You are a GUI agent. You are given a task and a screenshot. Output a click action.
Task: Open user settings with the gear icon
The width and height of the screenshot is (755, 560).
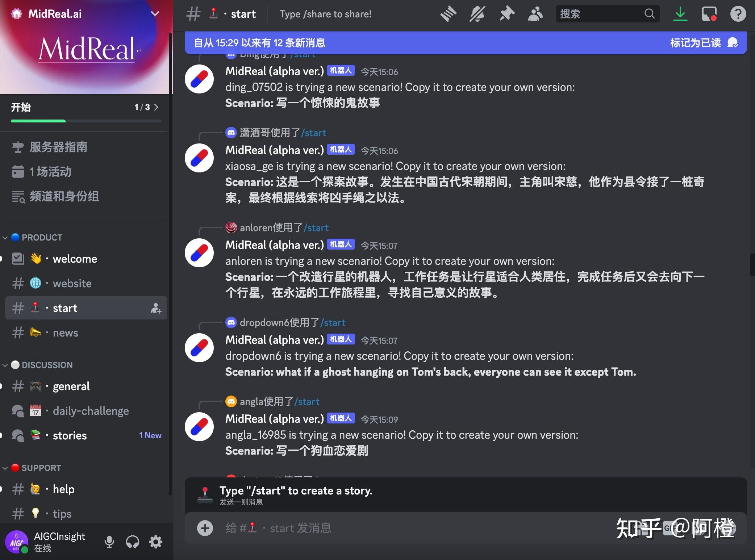(155, 542)
